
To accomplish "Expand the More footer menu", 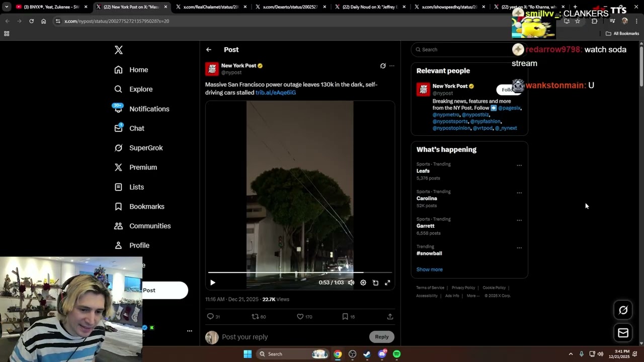I will (473, 296).
